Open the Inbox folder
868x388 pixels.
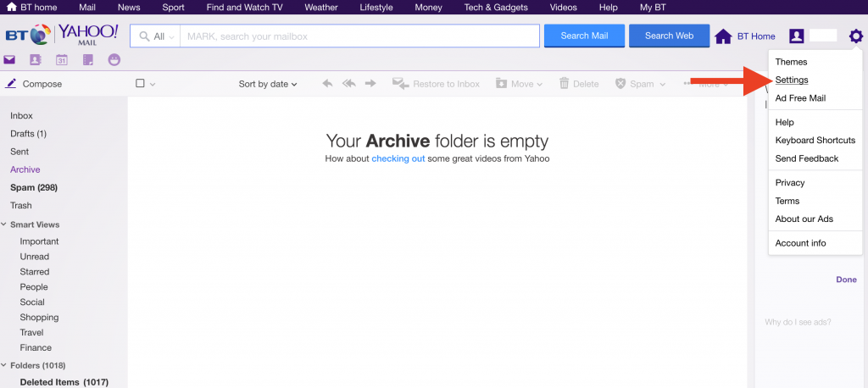pos(21,116)
